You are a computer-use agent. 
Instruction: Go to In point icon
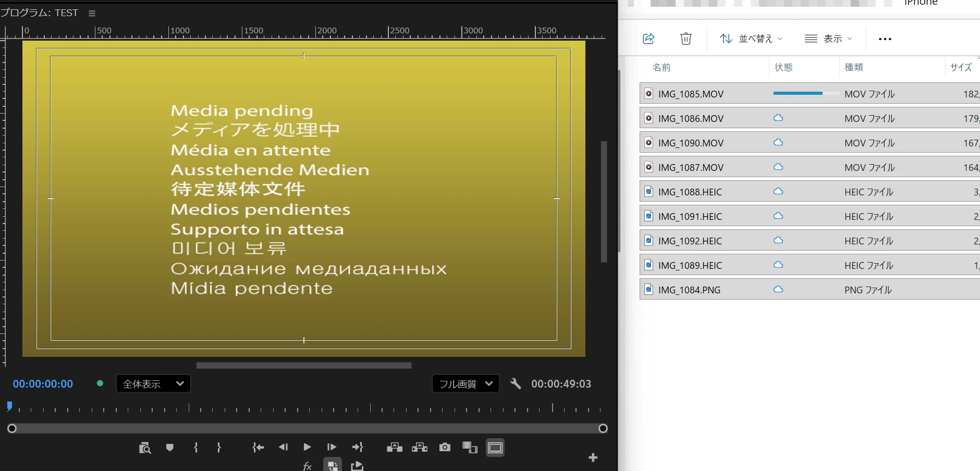click(258, 447)
